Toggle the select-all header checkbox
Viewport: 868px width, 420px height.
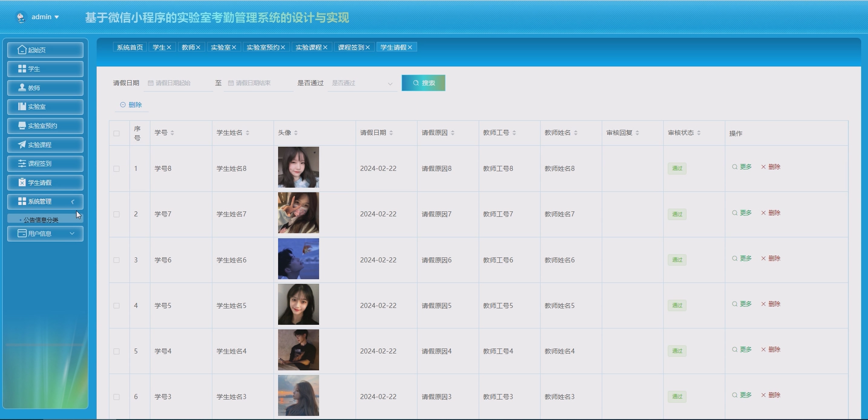pyautogui.click(x=117, y=133)
